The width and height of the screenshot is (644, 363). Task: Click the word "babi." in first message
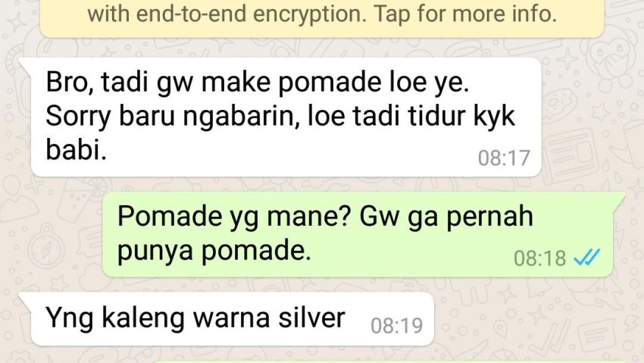click(76, 149)
